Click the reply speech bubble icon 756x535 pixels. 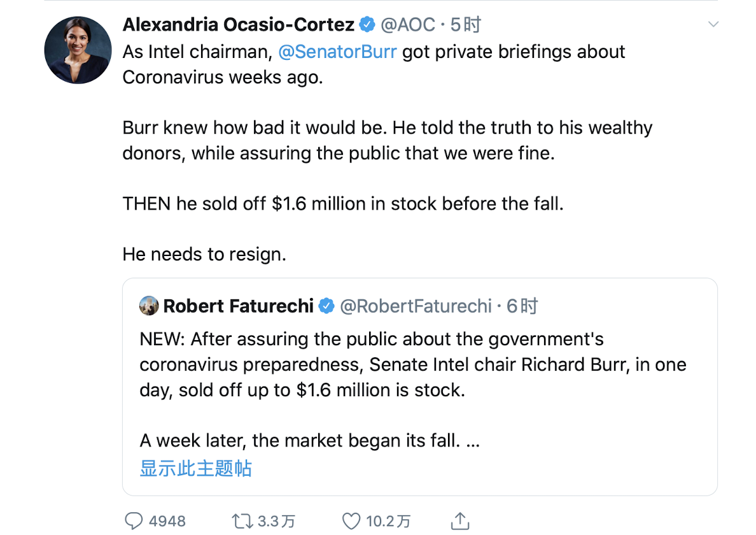click(x=134, y=521)
